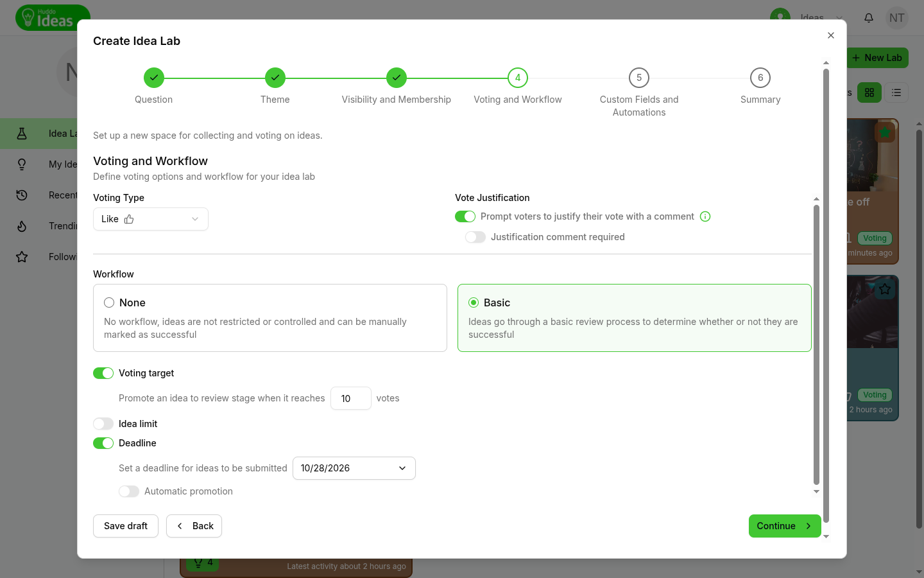This screenshot has height=578, width=924.
Task: Disable prompt voters to justify their vote
Action: (465, 216)
